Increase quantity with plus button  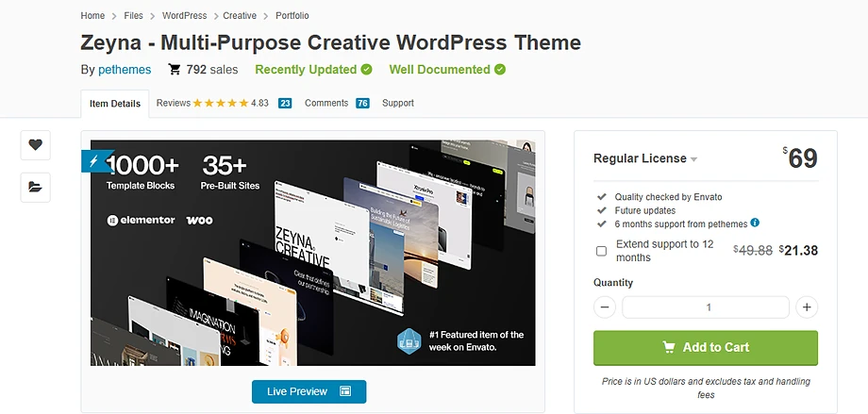pyautogui.click(x=807, y=307)
